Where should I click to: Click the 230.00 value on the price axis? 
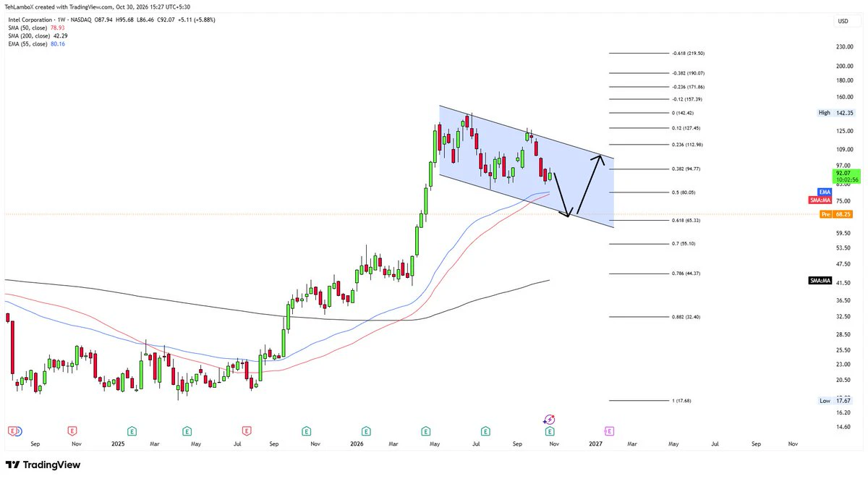click(x=844, y=47)
